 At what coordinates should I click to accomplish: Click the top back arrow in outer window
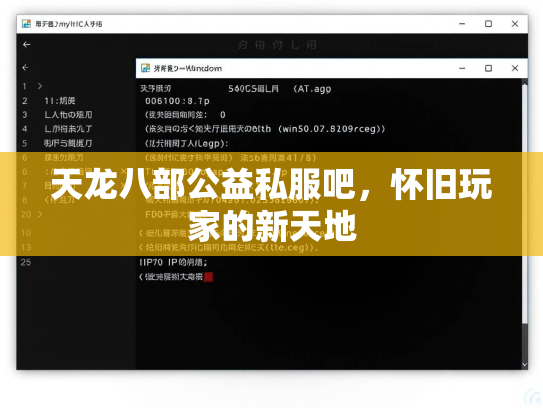pos(26,45)
